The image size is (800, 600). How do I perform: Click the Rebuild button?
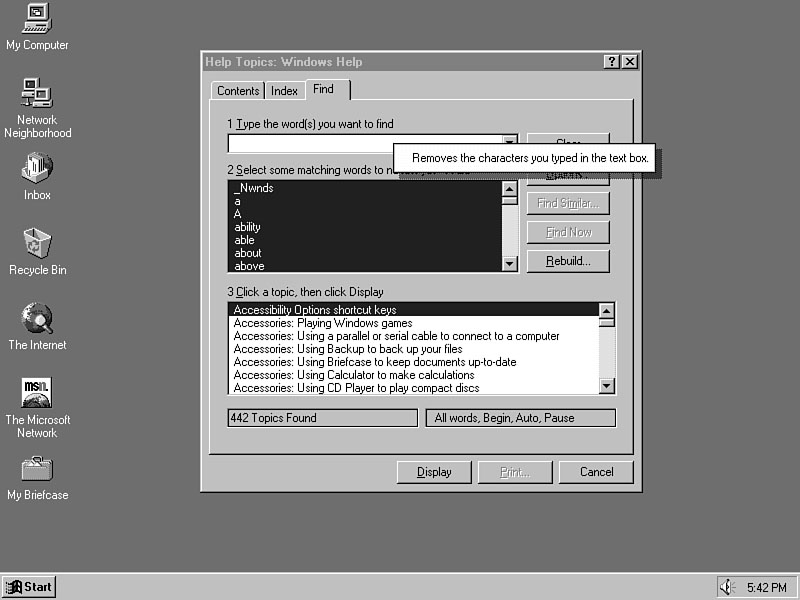(x=568, y=261)
